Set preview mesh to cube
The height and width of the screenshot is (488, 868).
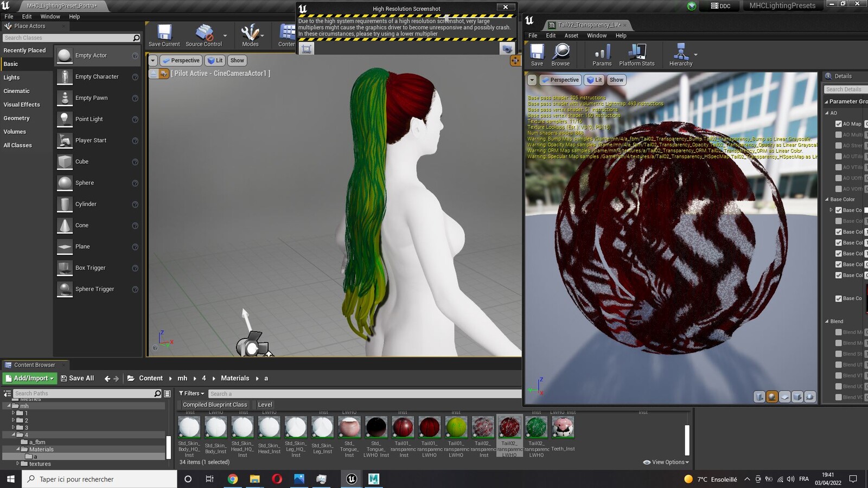point(797,397)
